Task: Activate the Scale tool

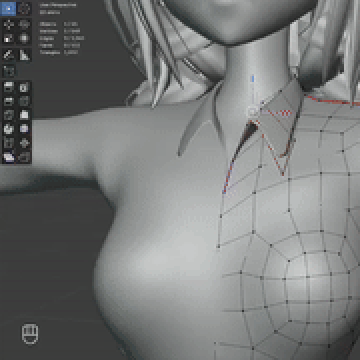Action: [9, 39]
